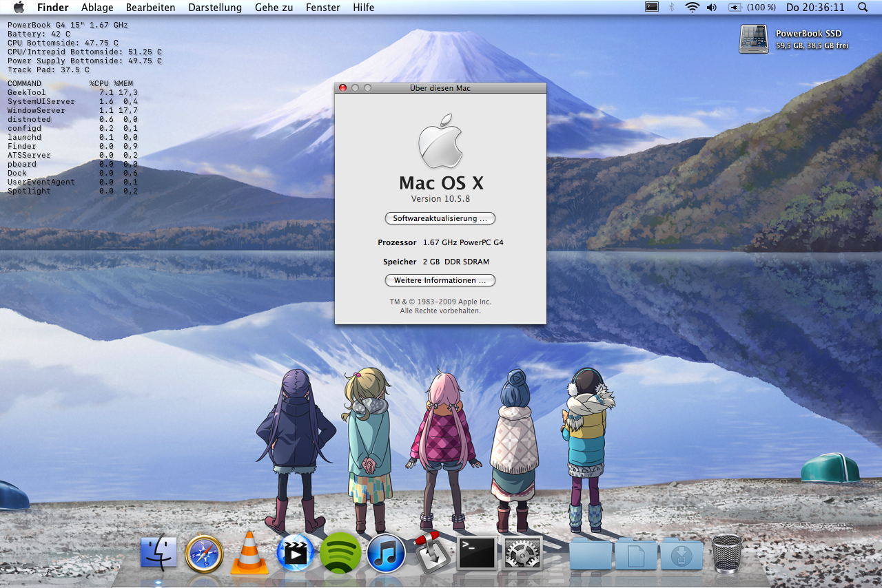The height and width of the screenshot is (588, 882).
Task: Open the Bearbeiten menu
Action: click(151, 8)
